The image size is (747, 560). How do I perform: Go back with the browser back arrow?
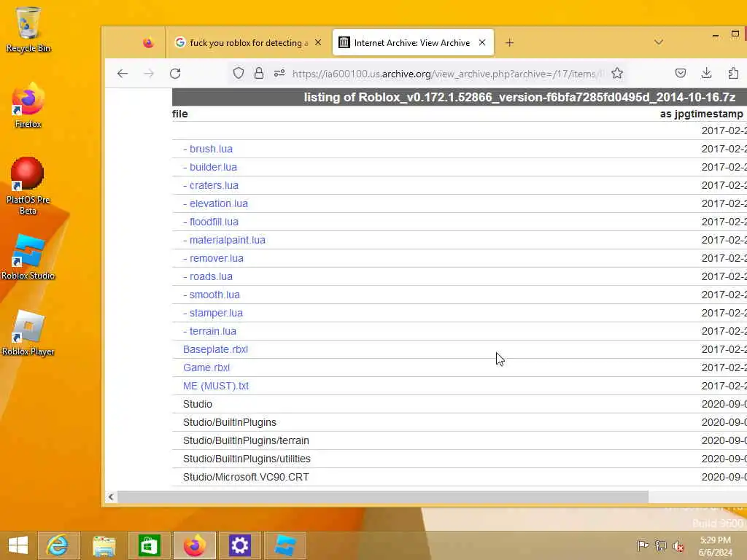pos(123,74)
